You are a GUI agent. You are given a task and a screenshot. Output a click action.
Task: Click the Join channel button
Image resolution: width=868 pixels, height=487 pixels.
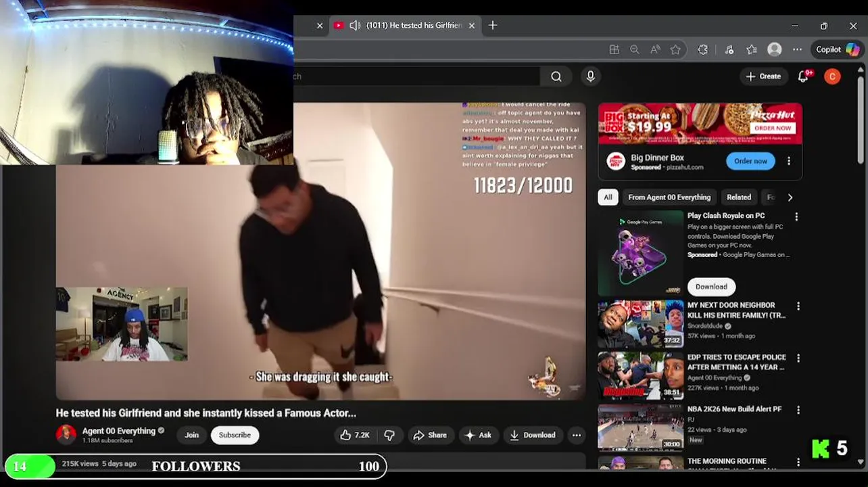coord(192,435)
